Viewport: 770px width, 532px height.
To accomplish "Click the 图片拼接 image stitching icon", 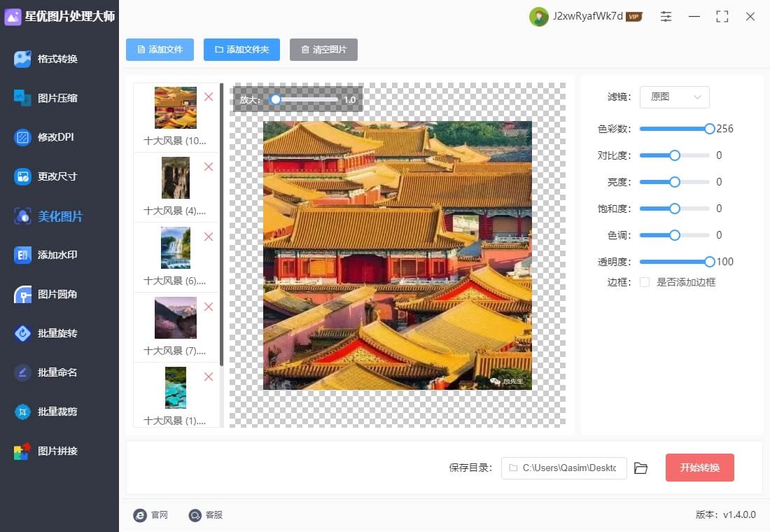I will [x=22, y=451].
